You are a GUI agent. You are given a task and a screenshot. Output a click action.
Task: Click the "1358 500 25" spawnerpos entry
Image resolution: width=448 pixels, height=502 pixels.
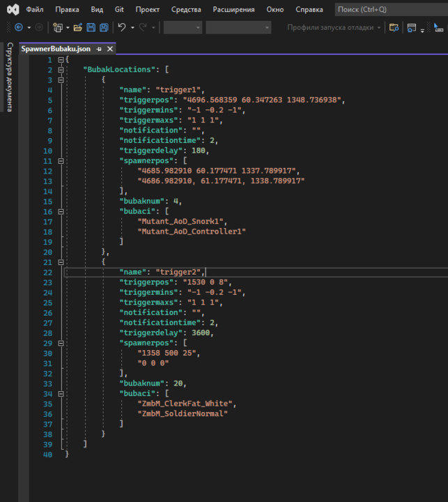click(167, 353)
